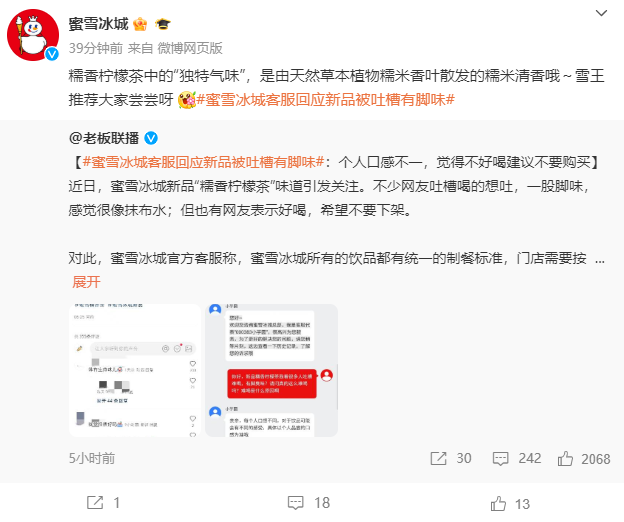Image resolution: width=624 pixels, height=522 pixels.
Task: Open the 蜜雪冰城 username link
Action: click(98, 24)
